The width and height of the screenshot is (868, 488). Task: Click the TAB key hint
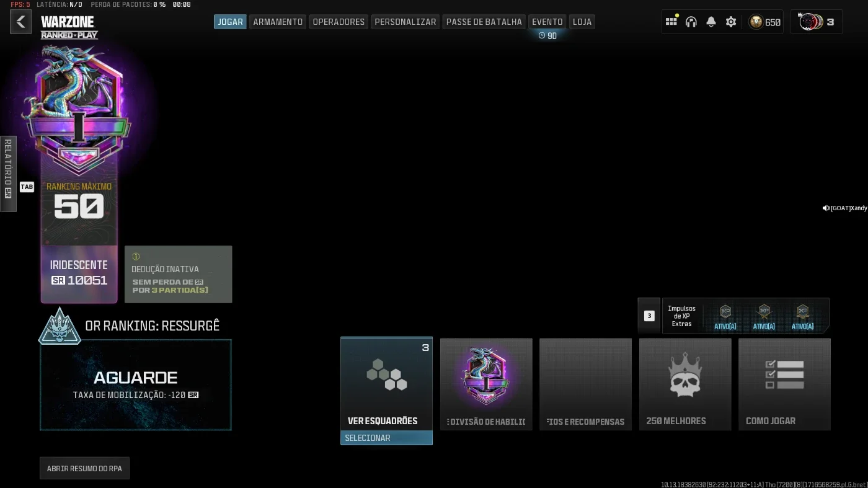coord(27,187)
